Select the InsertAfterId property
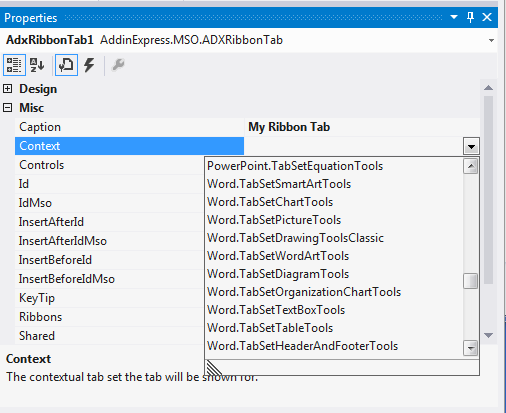The height and width of the screenshot is (413, 506). coord(110,222)
